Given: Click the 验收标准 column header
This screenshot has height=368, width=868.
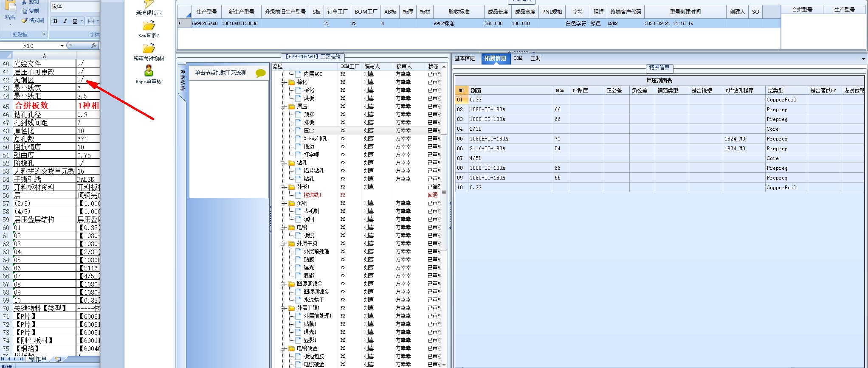Looking at the screenshot, I should tap(459, 12).
